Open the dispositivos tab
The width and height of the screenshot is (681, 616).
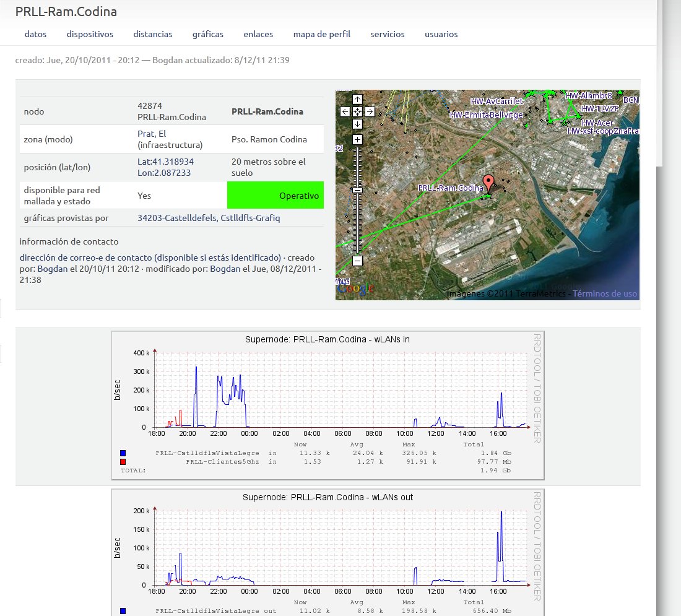click(x=90, y=34)
